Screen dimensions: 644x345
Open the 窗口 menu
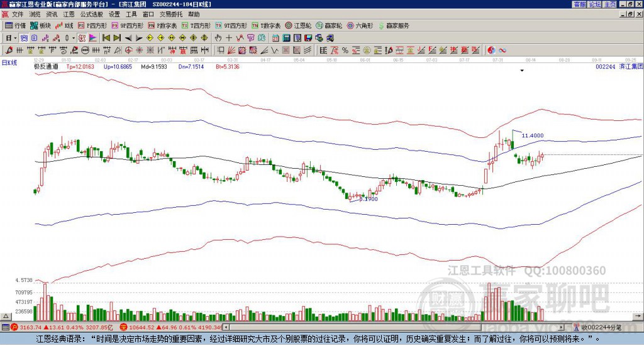[x=148, y=14]
